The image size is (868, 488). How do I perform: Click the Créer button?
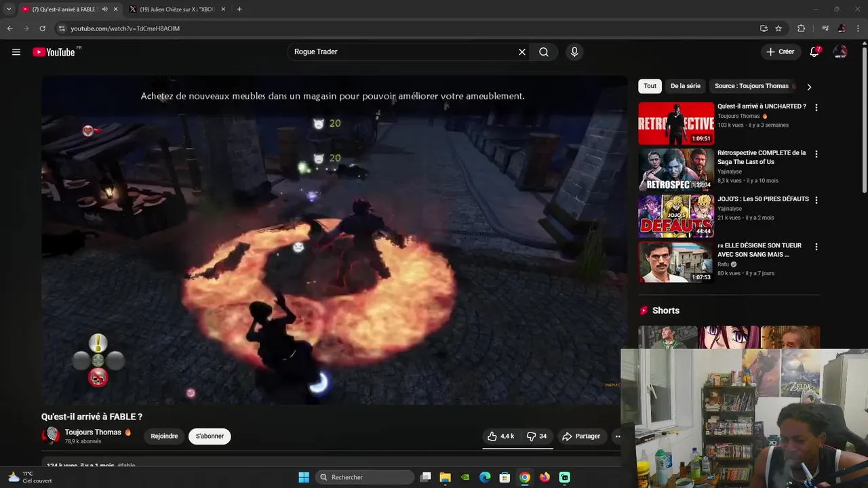click(780, 52)
